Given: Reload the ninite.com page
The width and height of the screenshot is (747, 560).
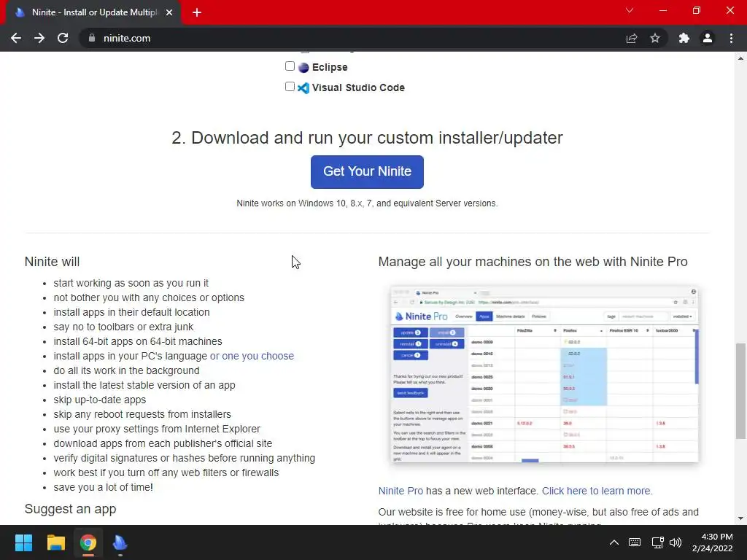Looking at the screenshot, I should click(63, 38).
